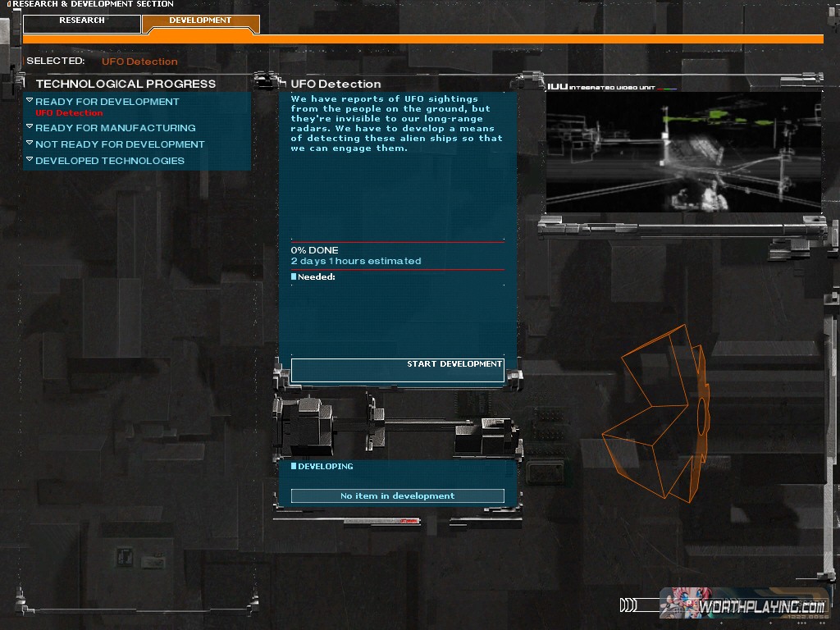Select the Development tab
Viewport: 840px width, 630px height.
tap(200, 21)
